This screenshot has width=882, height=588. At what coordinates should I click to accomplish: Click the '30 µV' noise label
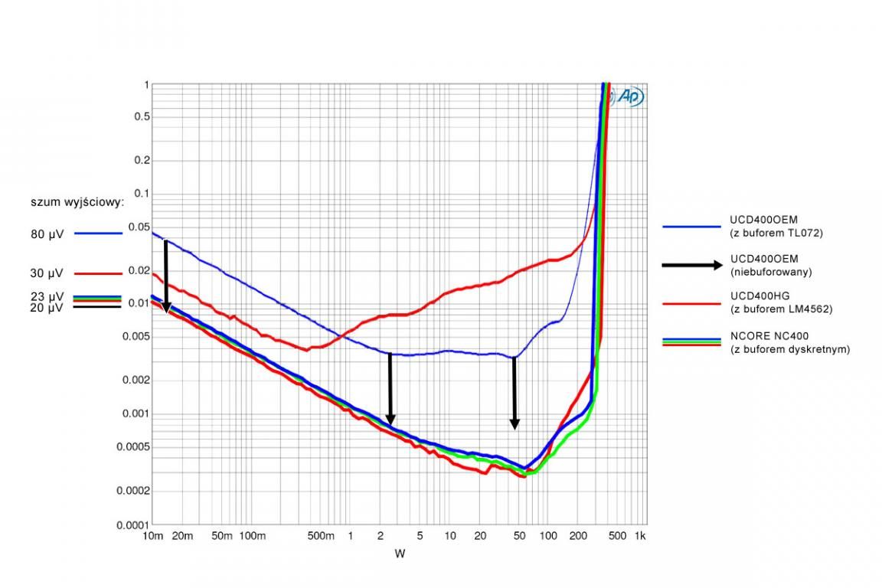[x=47, y=273]
